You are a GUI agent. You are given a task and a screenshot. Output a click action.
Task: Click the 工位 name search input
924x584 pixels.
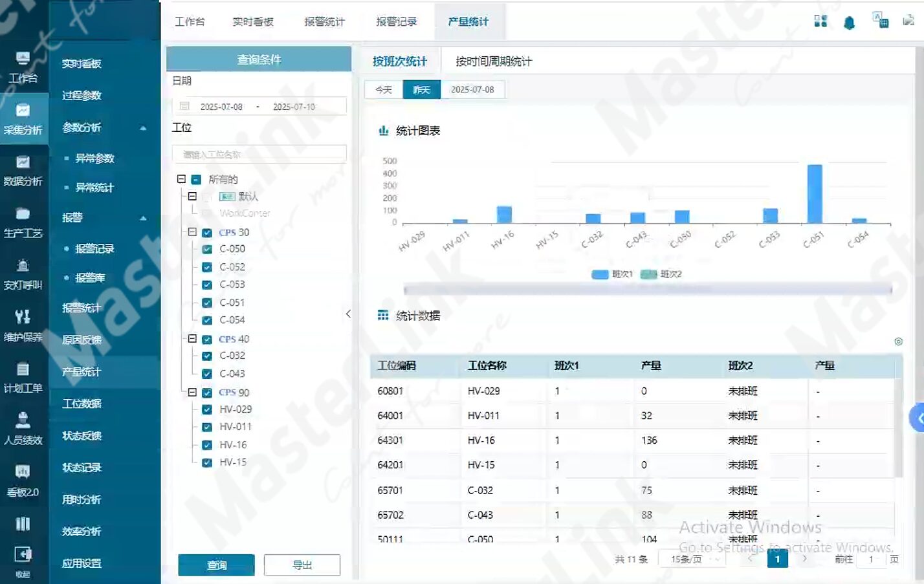tap(259, 155)
